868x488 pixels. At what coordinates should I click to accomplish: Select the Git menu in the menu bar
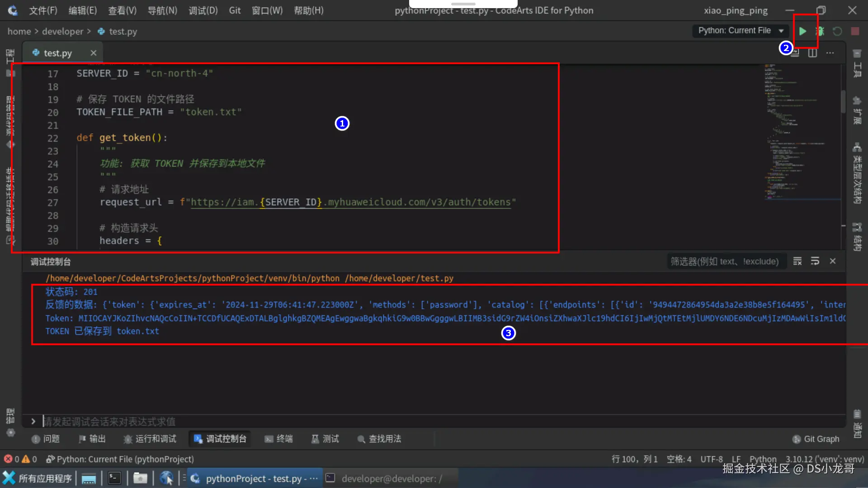pos(234,10)
